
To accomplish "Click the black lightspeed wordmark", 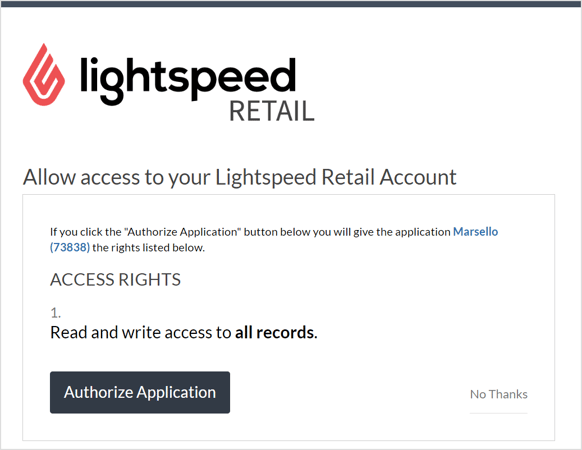I will coord(188,80).
